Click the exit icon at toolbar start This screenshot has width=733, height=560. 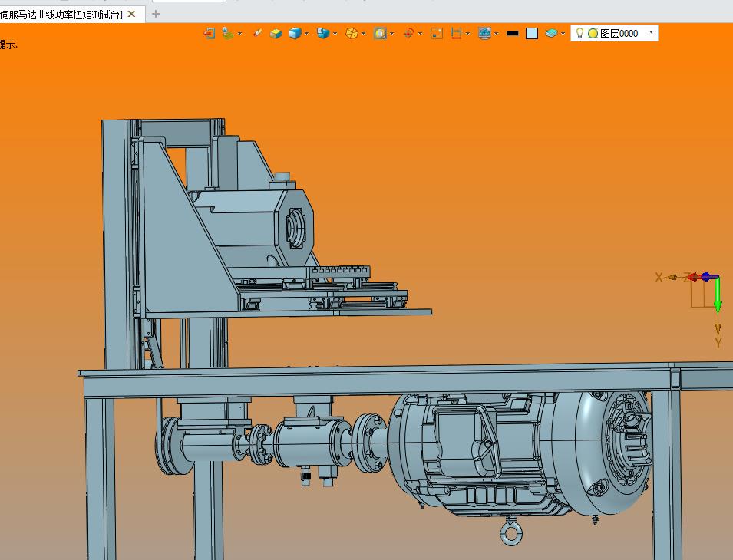point(209,33)
